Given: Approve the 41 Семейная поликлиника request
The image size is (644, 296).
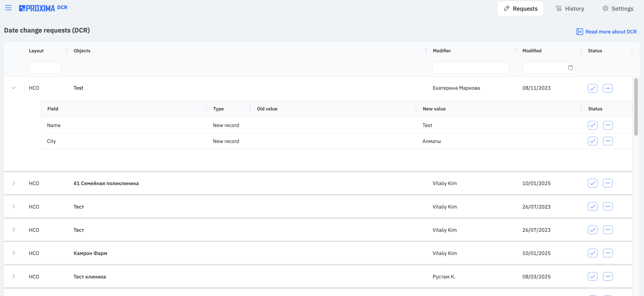Looking at the screenshot, I should point(592,183).
